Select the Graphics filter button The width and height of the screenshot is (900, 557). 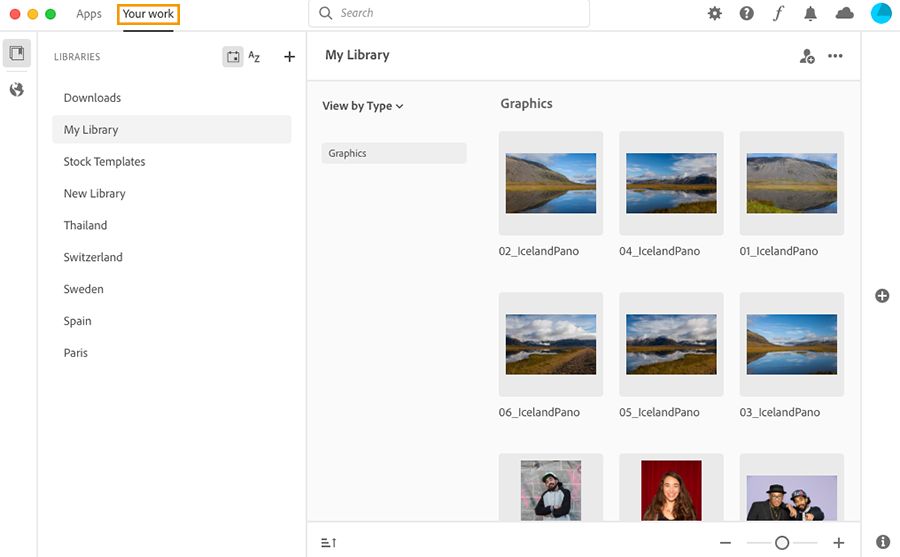click(394, 153)
